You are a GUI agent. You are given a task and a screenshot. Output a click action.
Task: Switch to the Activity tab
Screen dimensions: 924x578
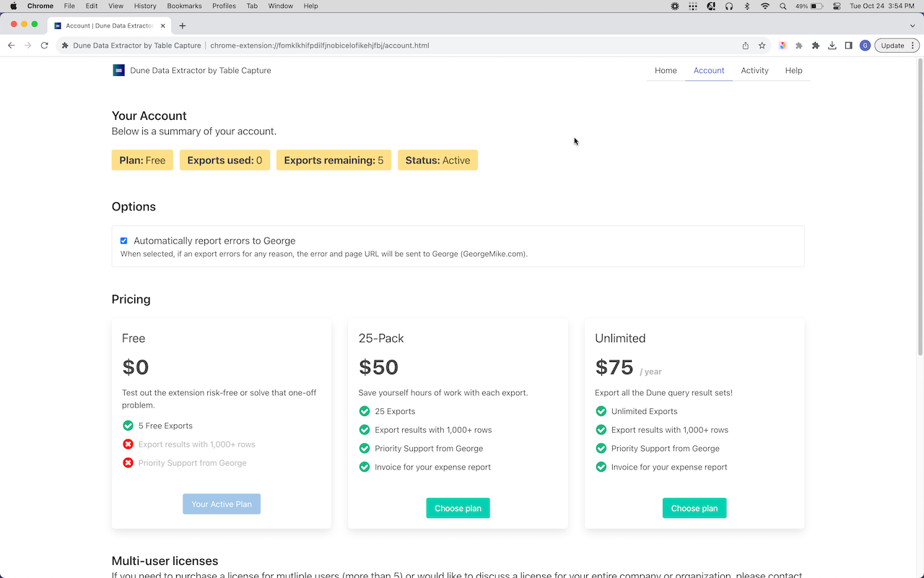click(x=754, y=70)
